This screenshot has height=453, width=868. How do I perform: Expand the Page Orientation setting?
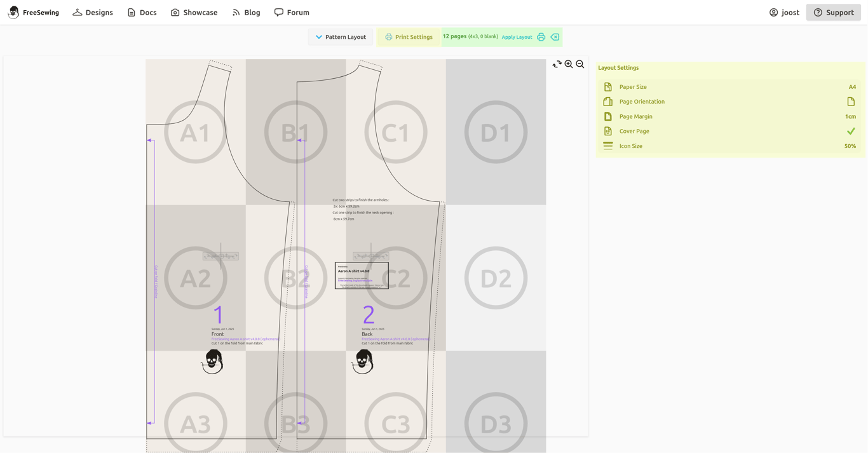coord(730,102)
